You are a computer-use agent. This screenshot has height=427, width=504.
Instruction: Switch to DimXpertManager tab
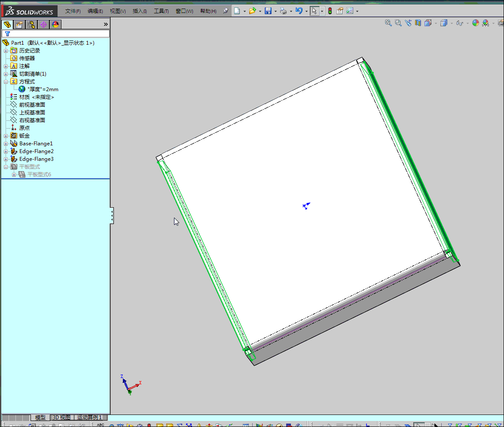coord(43,25)
